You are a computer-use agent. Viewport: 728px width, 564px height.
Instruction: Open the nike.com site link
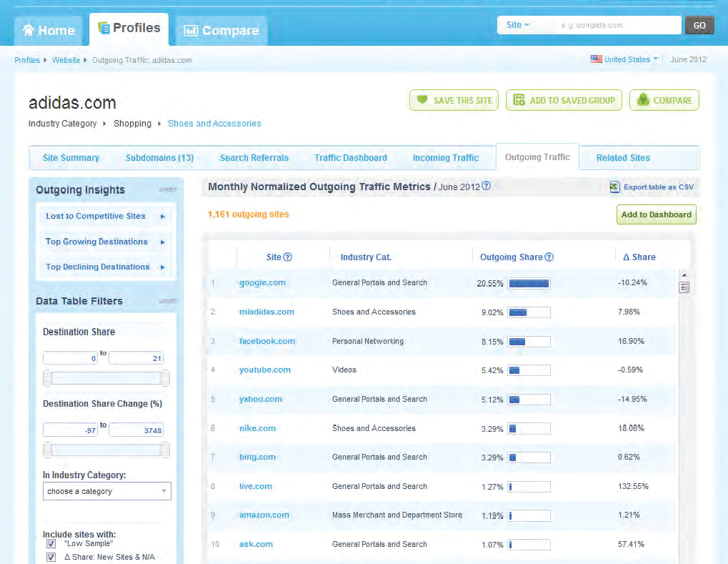click(257, 428)
